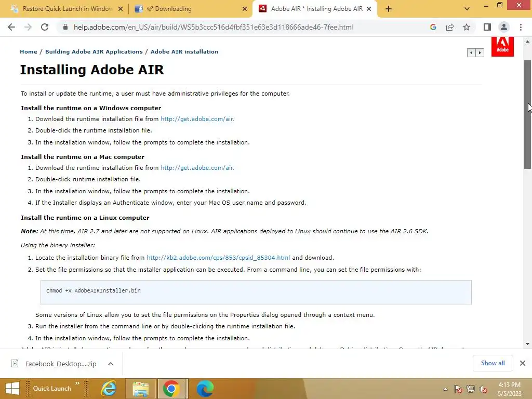Click the Adobe logo
Viewport: 532px width, 399px height.
[502, 46]
